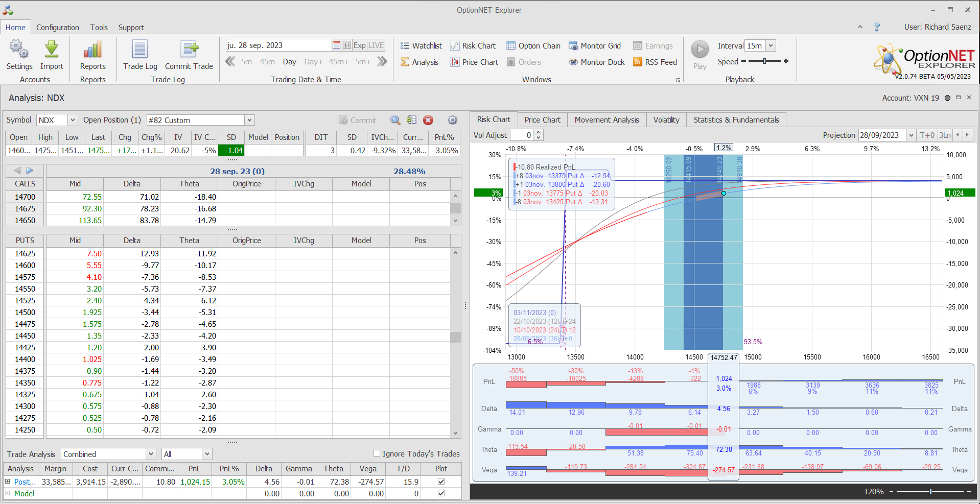Click the red delete position icon
The height and width of the screenshot is (504, 980).
click(428, 120)
